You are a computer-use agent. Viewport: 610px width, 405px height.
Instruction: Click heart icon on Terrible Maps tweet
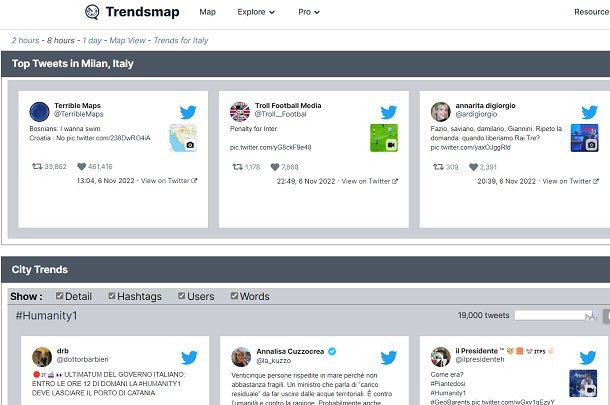point(81,167)
